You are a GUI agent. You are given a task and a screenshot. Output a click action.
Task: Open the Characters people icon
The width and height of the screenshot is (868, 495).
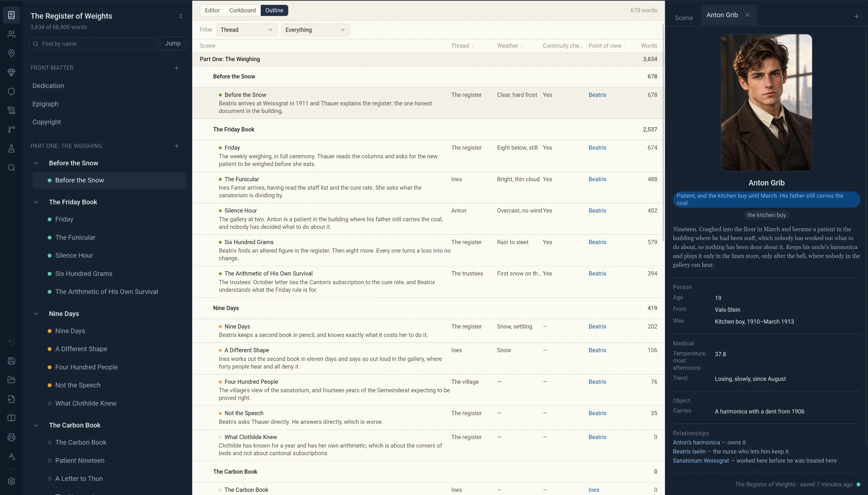[11, 34]
